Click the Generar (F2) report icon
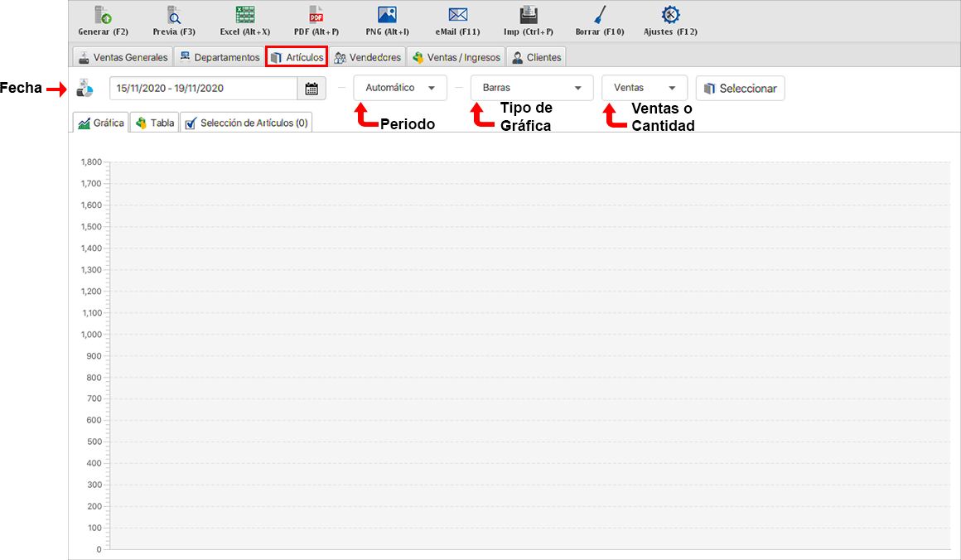 point(103,15)
